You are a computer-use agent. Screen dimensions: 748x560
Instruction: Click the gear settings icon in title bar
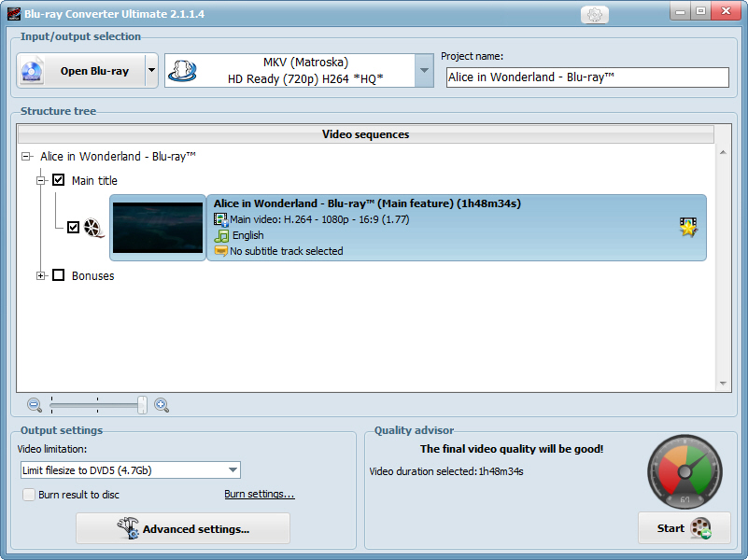tap(595, 14)
